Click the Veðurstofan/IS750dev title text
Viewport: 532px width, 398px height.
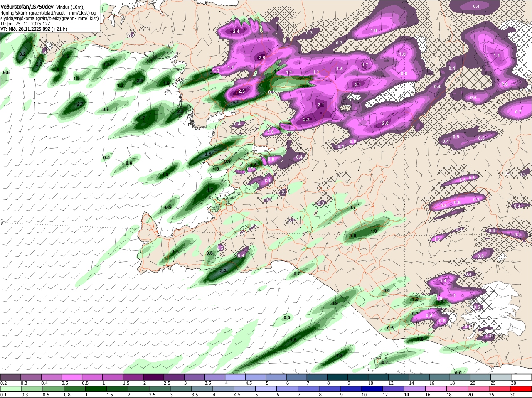point(26,7)
